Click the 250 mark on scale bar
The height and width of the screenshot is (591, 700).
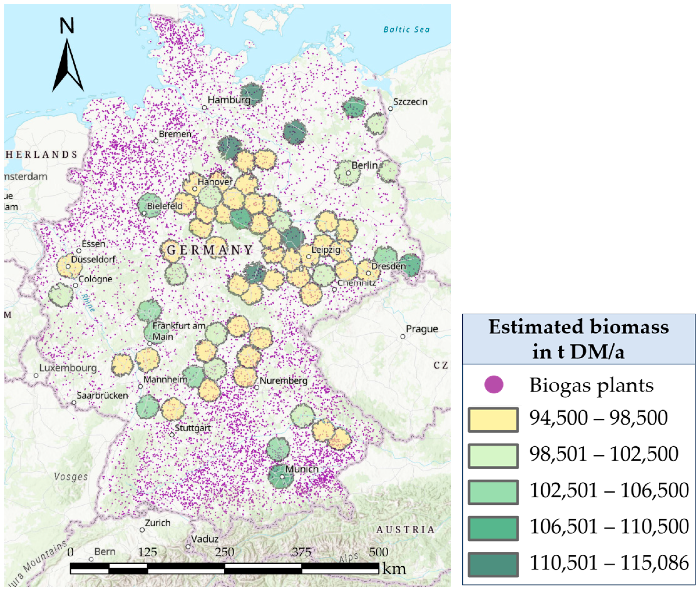point(224,552)
